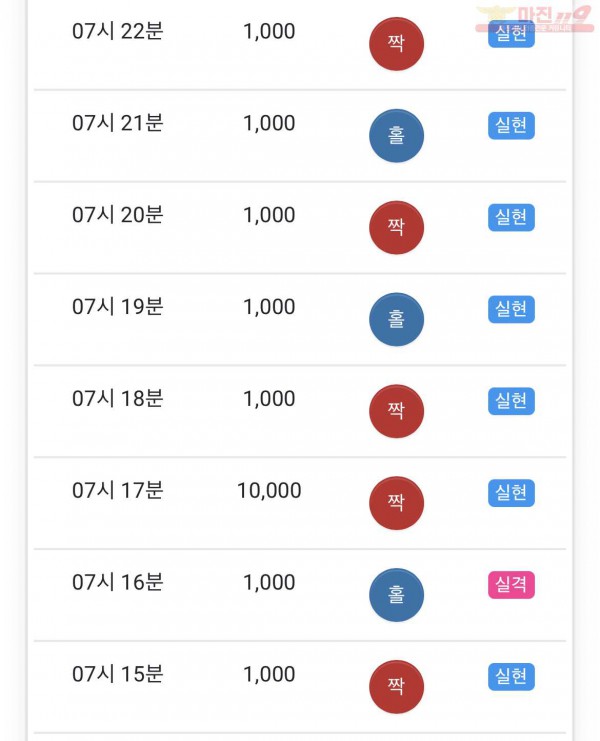Select the red 짝 circle at 07시 20분
The width and height of the screenshot is (600, 741).
coord(396,227)
